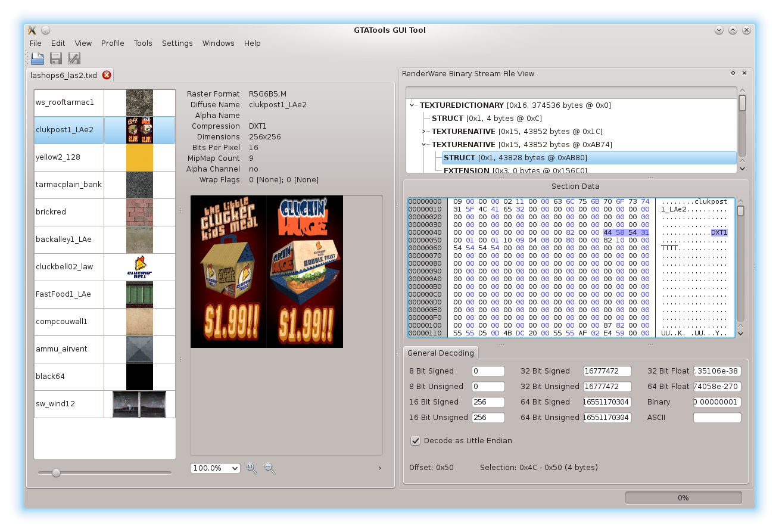Select the brickred texture row

(x=105, y=213)
